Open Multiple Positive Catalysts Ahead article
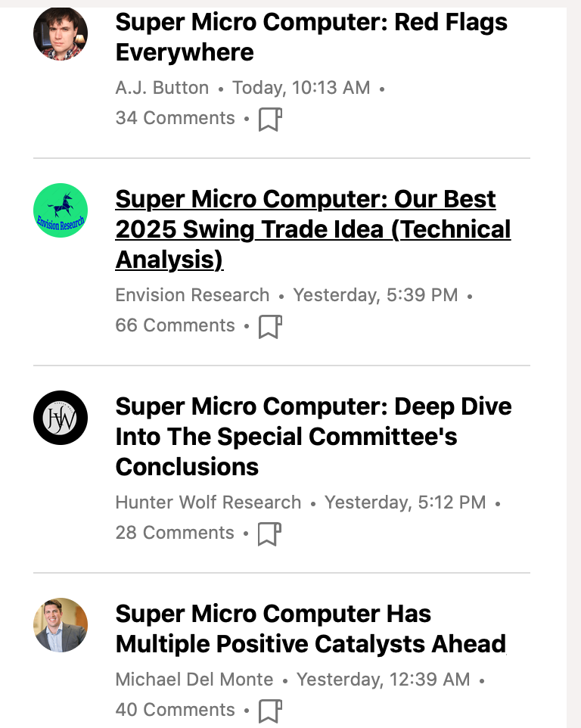 pyautogui.click(x=310, y=628)
